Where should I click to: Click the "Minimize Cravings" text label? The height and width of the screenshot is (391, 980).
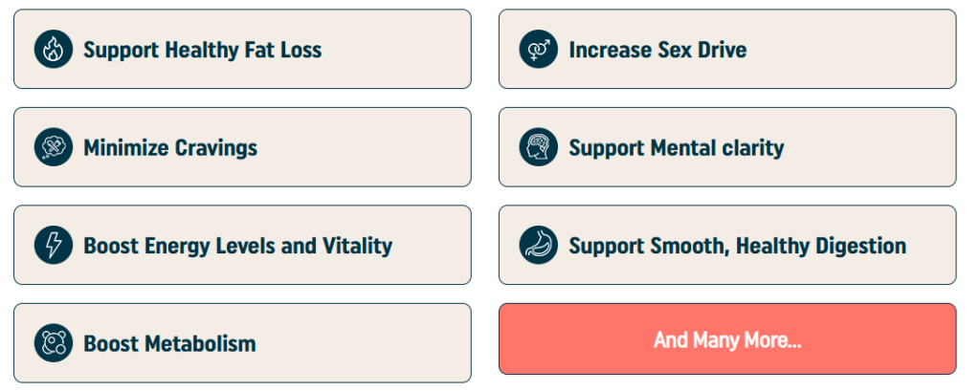point(170,148)
